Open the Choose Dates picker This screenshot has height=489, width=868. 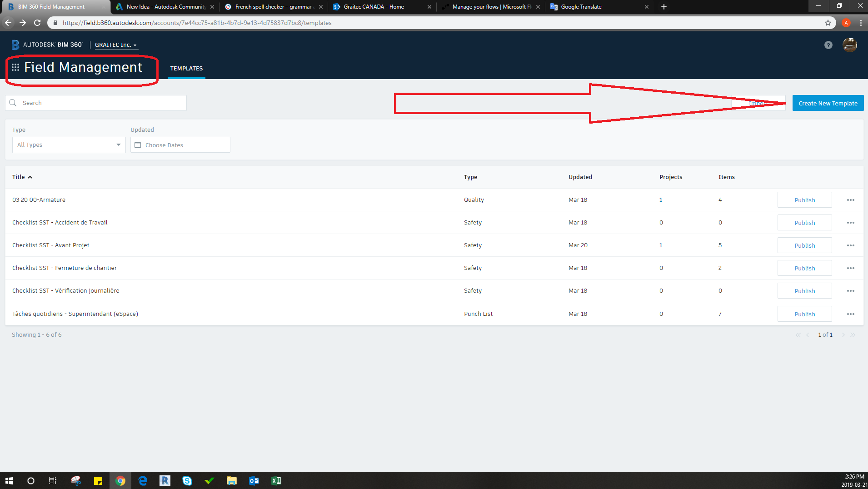point(180,145)
